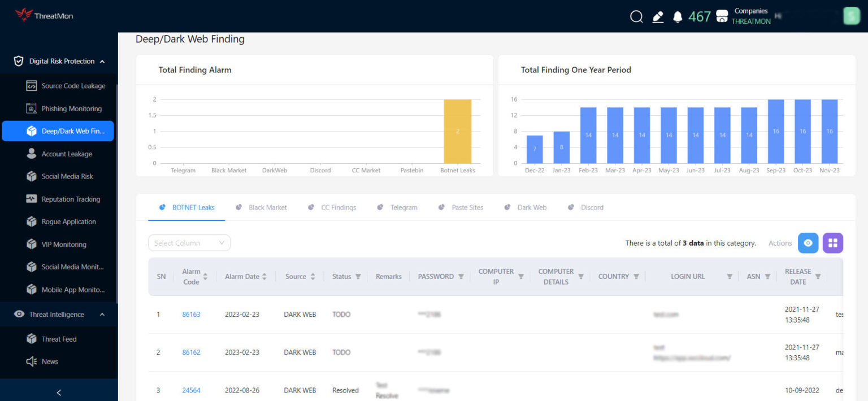Toggle the eye visibility button near Actions

click(x=808, y=242)
